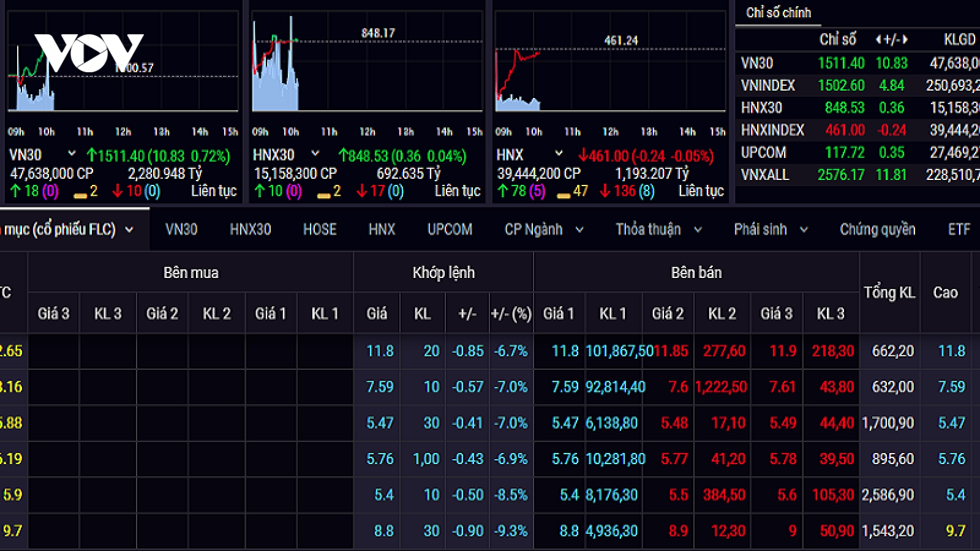Click left arrow beside +/- column header

[878, 40]
